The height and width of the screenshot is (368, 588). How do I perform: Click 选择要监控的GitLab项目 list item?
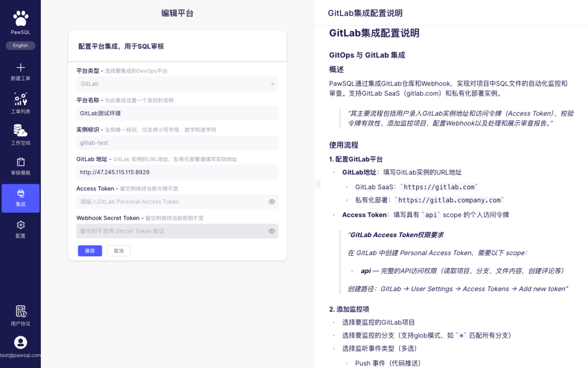[x=378, y=323]
